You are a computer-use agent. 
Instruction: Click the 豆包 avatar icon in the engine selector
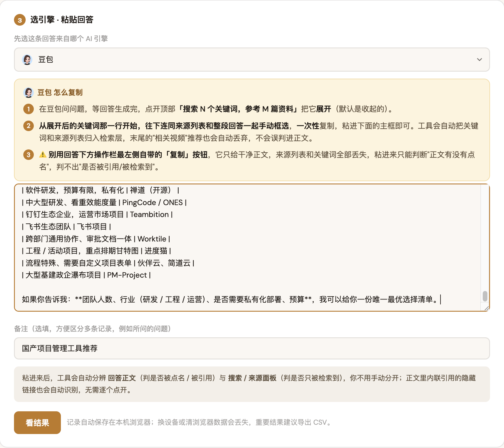(27, 59)
